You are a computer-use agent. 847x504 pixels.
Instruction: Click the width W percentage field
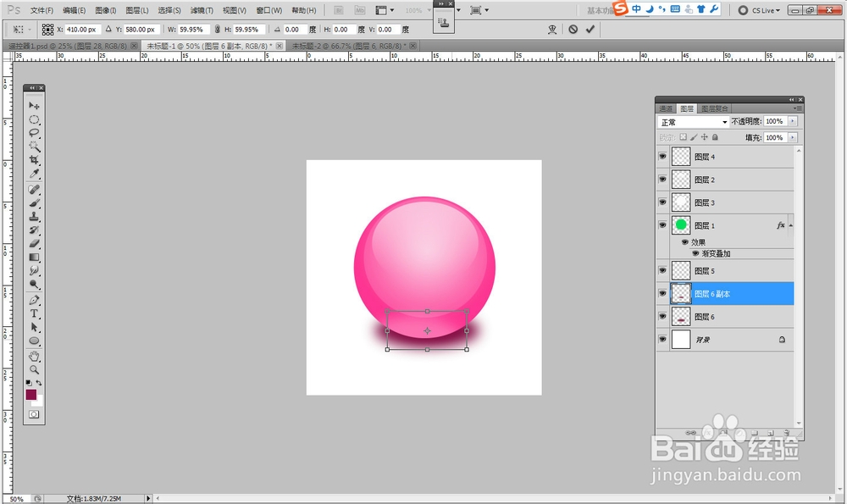click(x=194, y=29)
